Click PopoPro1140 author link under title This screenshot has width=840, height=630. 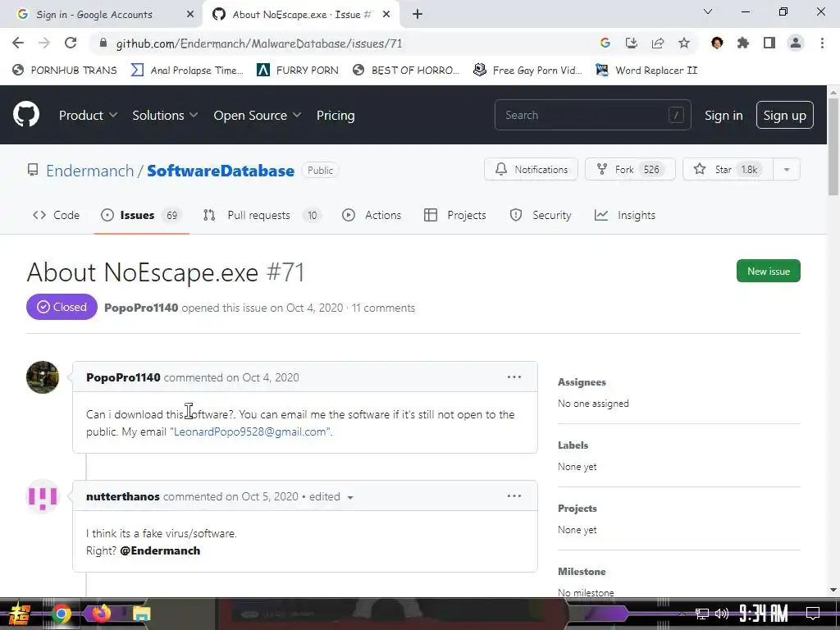click(x=141, y=308)
